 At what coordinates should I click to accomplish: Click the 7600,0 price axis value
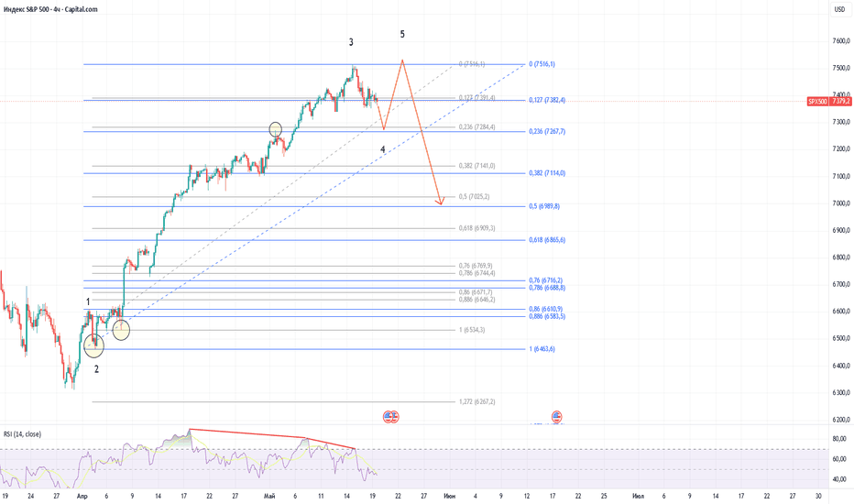coord(841,41)
